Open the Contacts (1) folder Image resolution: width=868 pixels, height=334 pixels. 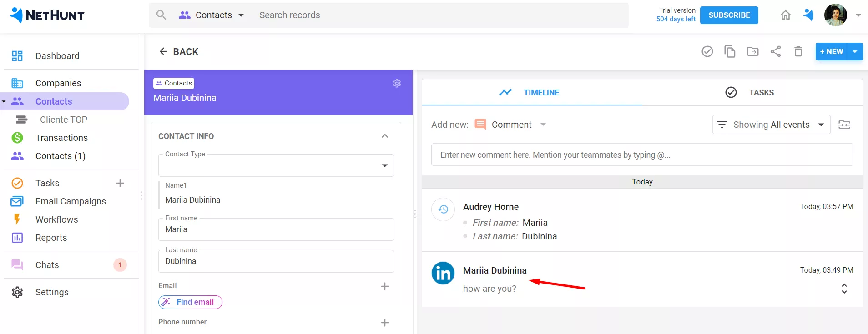click(x=61, y=156)
